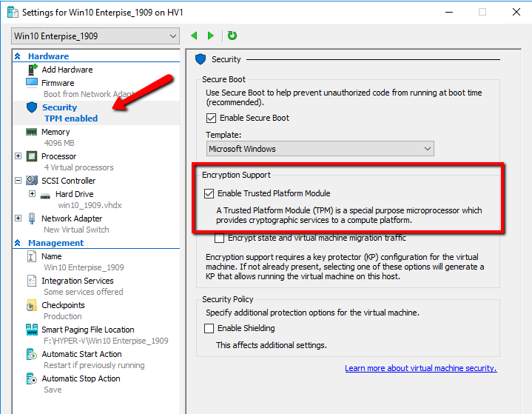Click the Security shield icon in sidebar
This screenshot has height=414, width=532.
[32, 107]
